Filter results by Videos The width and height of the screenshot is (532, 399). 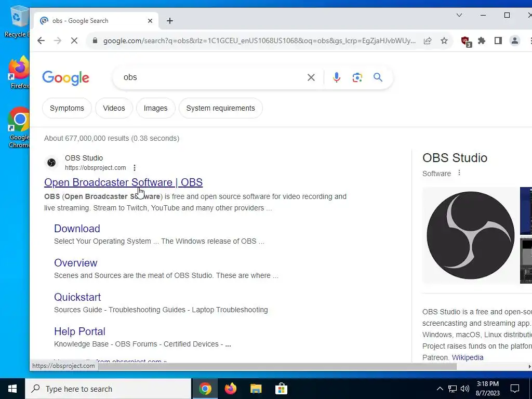[114, 108]
